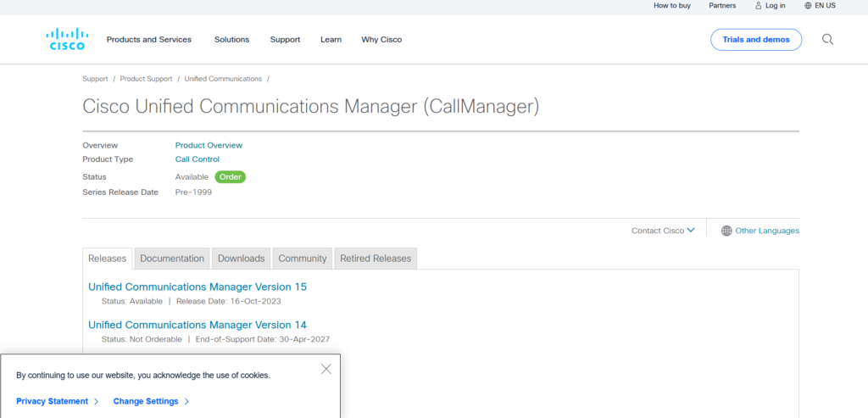Screen dimensions: 868x418
Task: Open the Call Control link
Action: [x=197, y=159]
